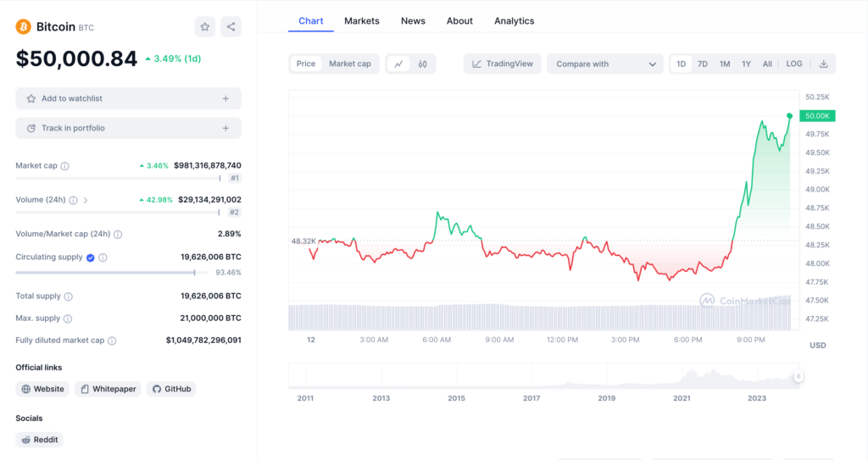Click the plus icon on Add to watchlist

coord(225,98)
